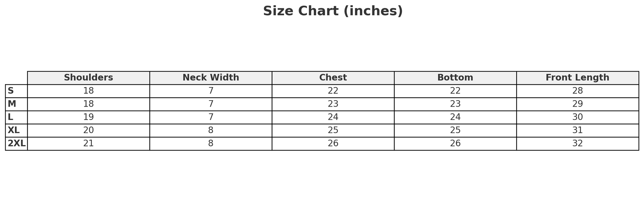Select the XL size row label
Screen dimensions: 644x197
click(14, 130)
